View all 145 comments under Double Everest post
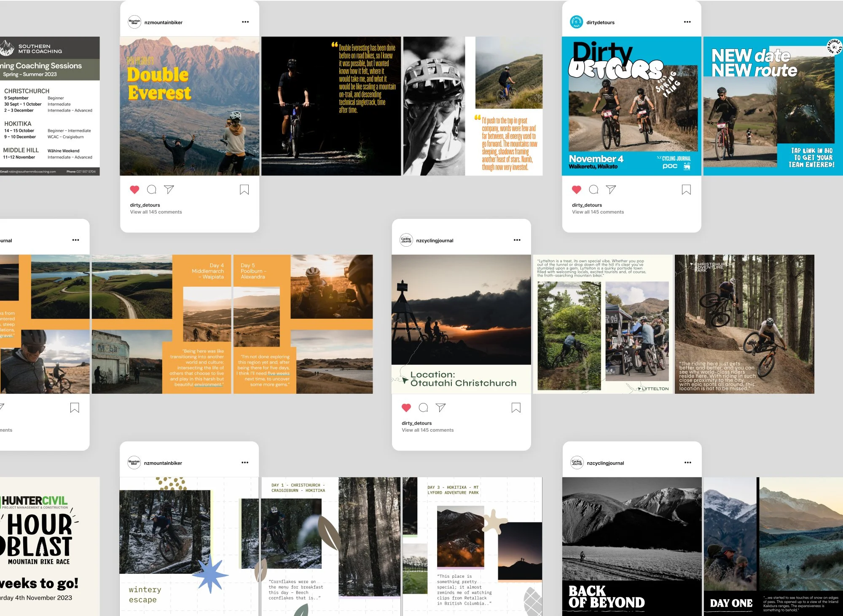843x616 pixels. [156, 212]
